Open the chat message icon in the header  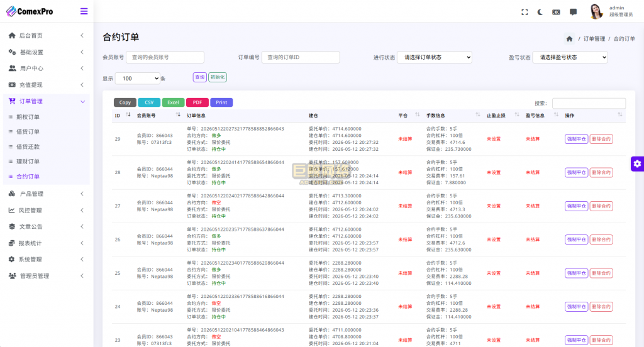[x=573, y=13]
